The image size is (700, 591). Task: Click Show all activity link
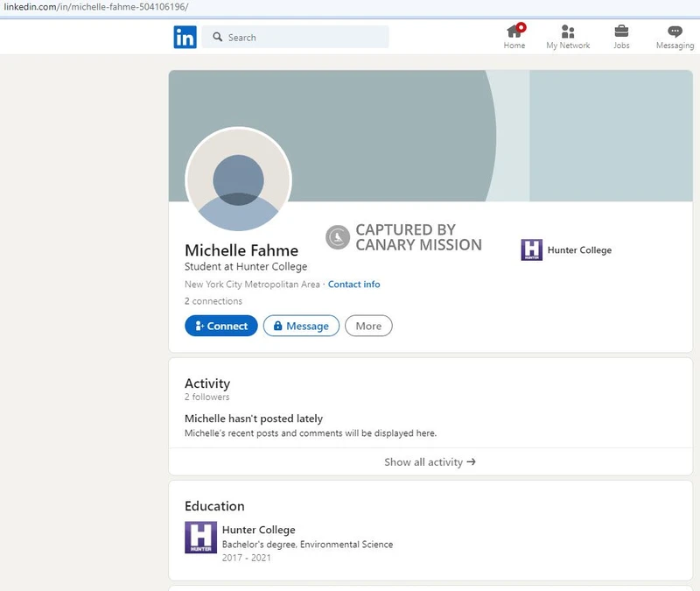430,462
